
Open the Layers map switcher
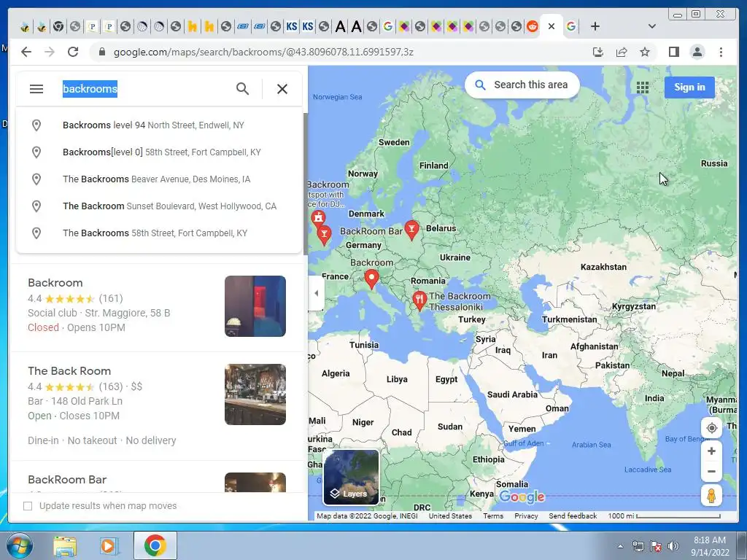pos(351,477)
